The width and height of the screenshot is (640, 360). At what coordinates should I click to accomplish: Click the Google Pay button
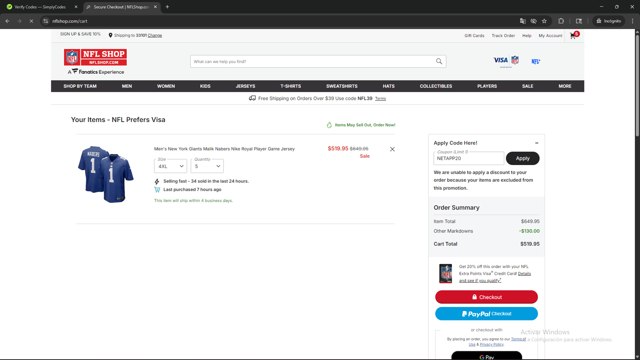click(x=486, y=356)
